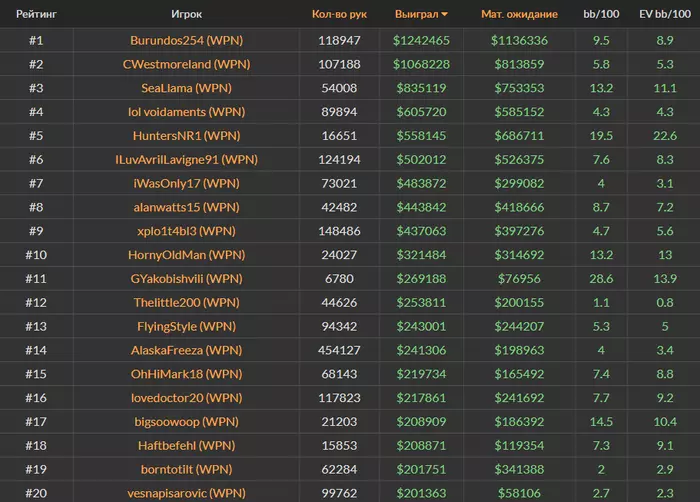The width and height of the screenshot is (700, 502).
Task: Select the #20 rank cell
Action: [x=36, y=493]
